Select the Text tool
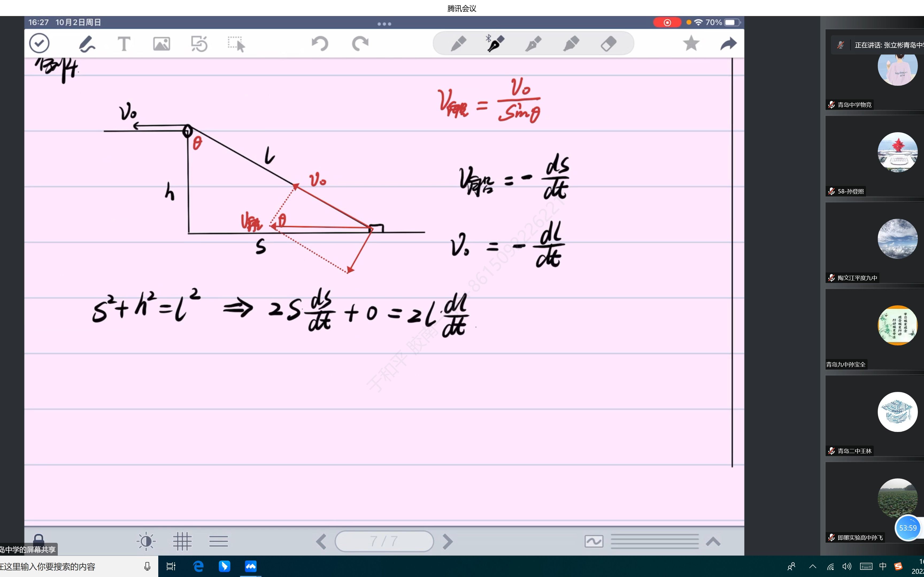 pos(124,44)
